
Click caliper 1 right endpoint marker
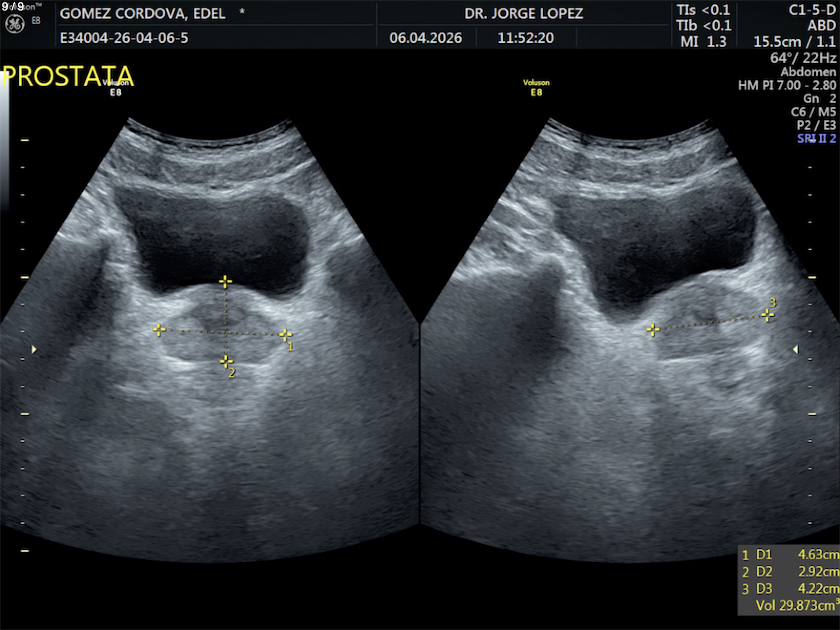pos(285,335)
